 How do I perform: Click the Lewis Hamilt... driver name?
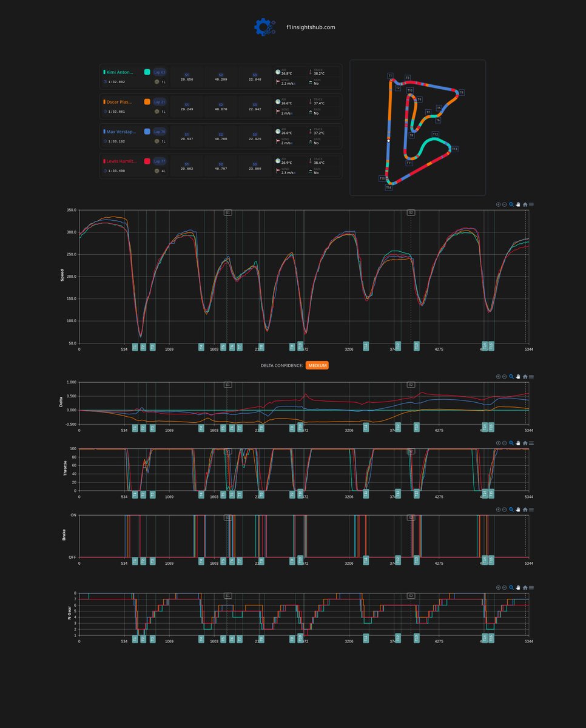122,161
